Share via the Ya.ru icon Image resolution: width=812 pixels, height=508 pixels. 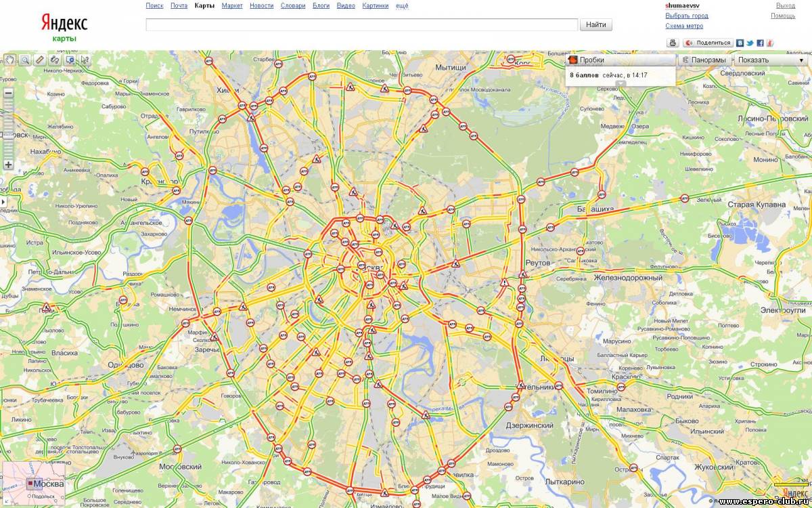point(770,43)
